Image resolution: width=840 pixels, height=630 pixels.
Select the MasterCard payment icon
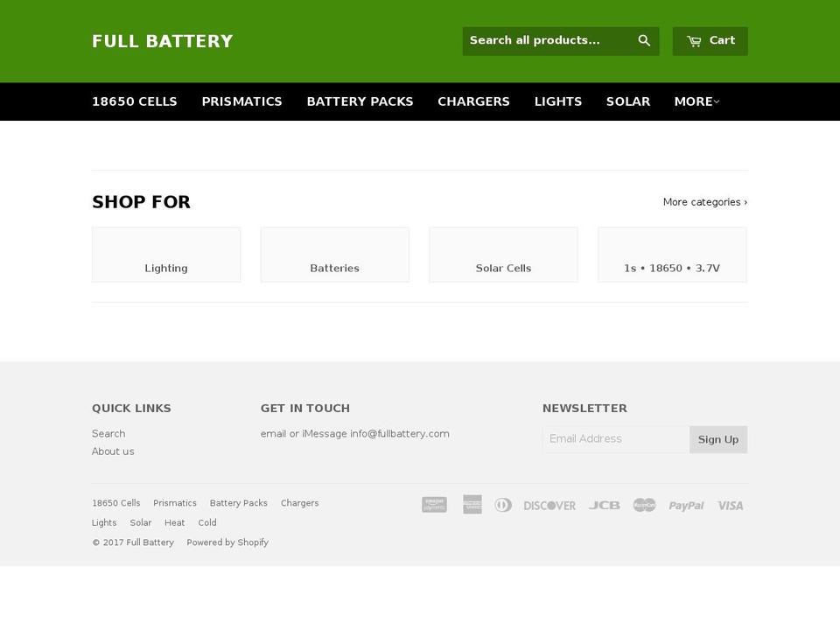(x=644, y=505)
